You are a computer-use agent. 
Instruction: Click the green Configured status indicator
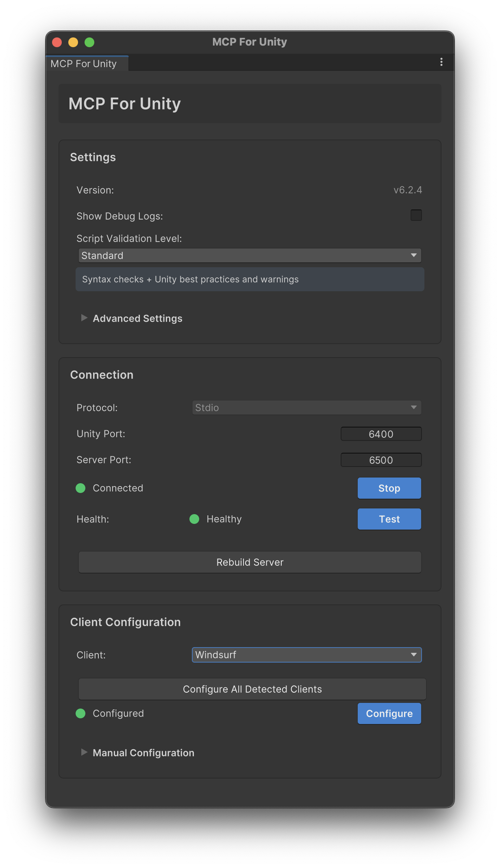pos(80,713)
